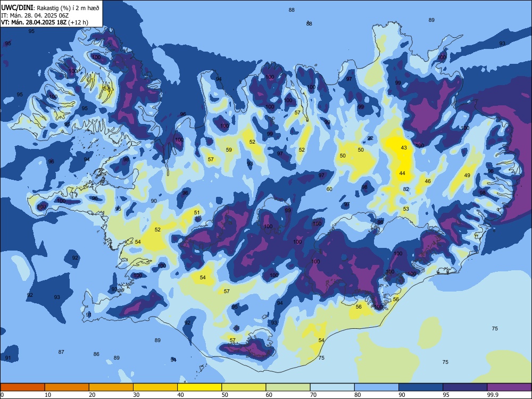Click the light orange 20–30 legend swatch

111,387
